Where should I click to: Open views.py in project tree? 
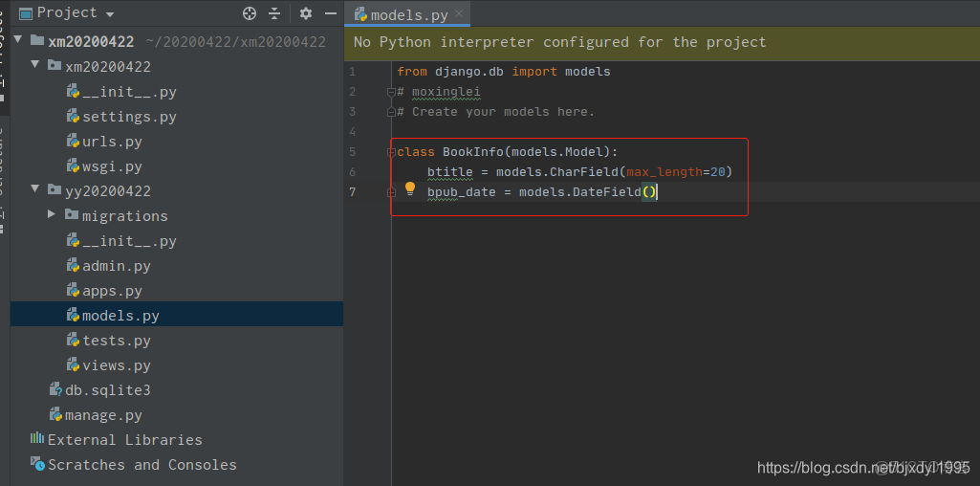(x=117, y=365)
